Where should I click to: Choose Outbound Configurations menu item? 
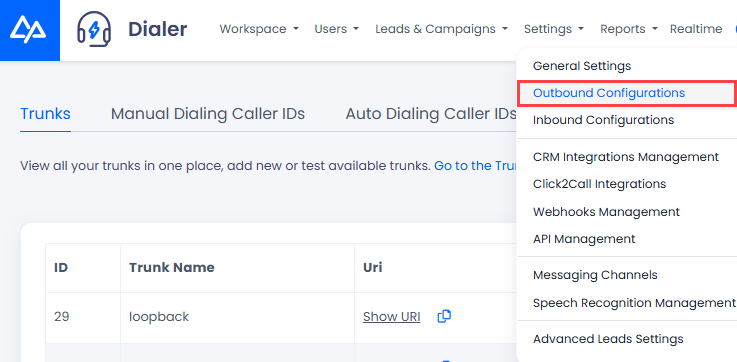click(627, 93)
